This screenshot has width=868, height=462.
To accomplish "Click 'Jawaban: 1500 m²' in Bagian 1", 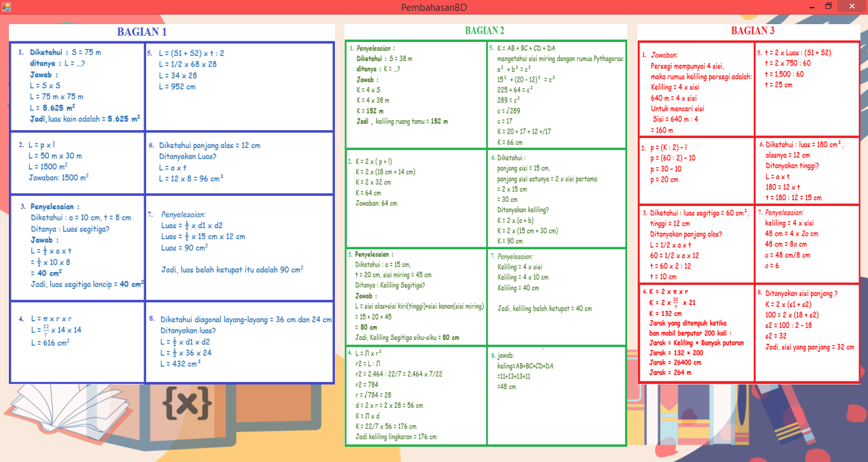I will (x=58, y=178).
